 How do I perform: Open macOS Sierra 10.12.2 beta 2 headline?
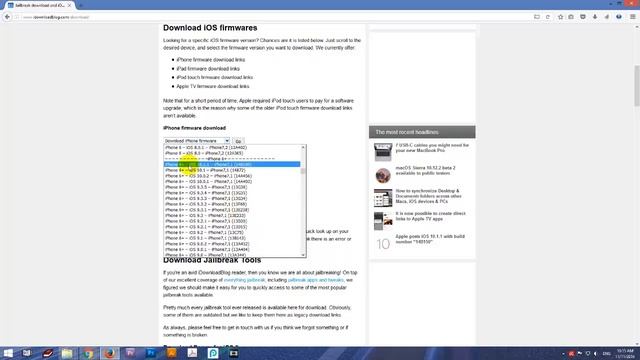425,170
